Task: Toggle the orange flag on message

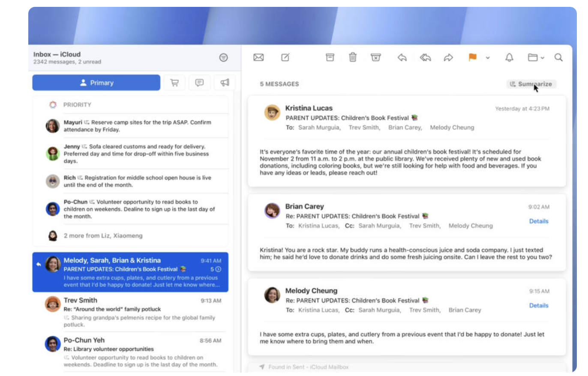Action: [473, 57]
